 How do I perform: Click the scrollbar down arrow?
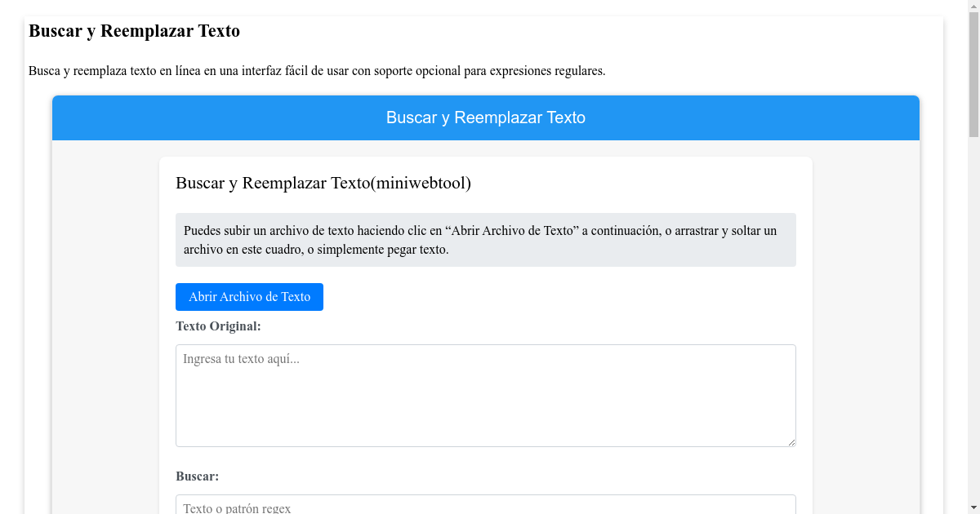[x=973, y=507]
